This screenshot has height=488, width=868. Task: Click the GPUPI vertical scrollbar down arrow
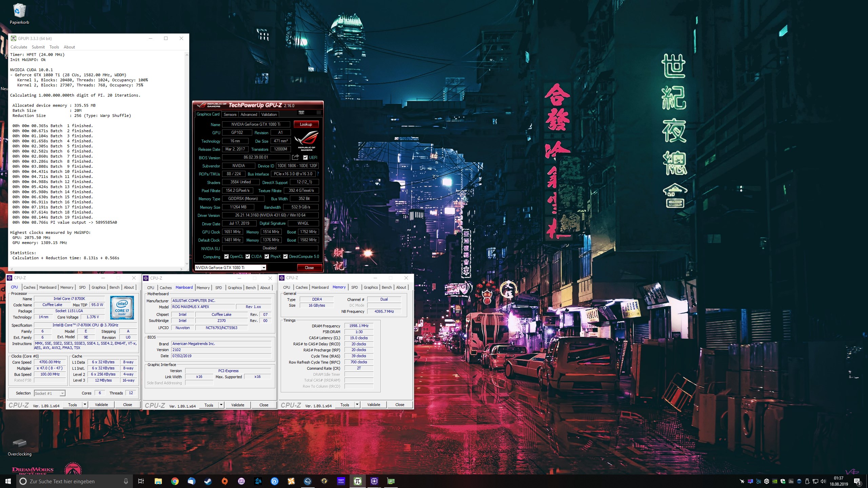[x=186, y=264]
